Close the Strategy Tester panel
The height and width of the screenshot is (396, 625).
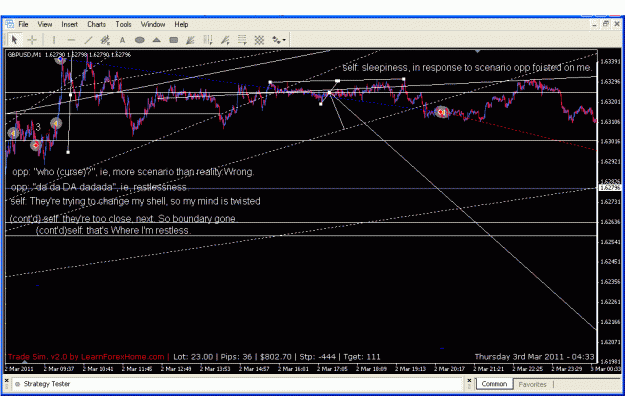click(x=6, y=381)
